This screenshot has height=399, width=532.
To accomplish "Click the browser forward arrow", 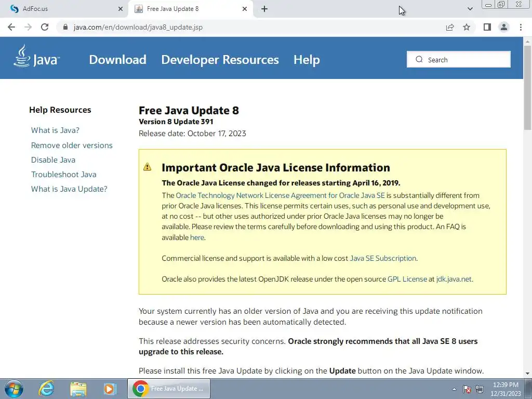I will point(28,27).
